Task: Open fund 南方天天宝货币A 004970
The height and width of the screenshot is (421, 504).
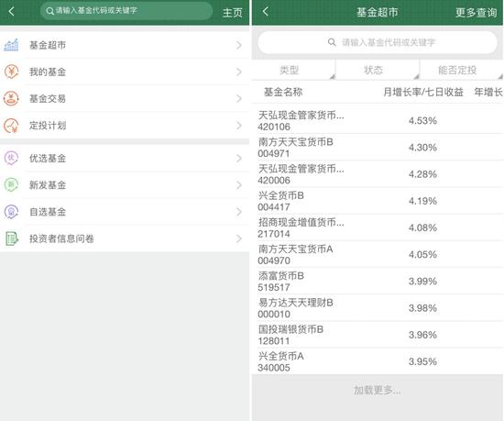Action: 378,254
